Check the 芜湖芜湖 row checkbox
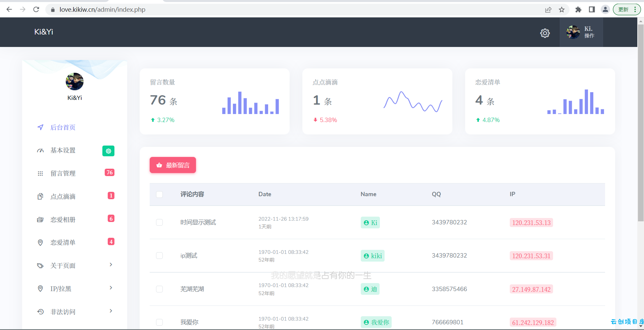The width and height of the screenshot is (644, 330). coord(159,289)
